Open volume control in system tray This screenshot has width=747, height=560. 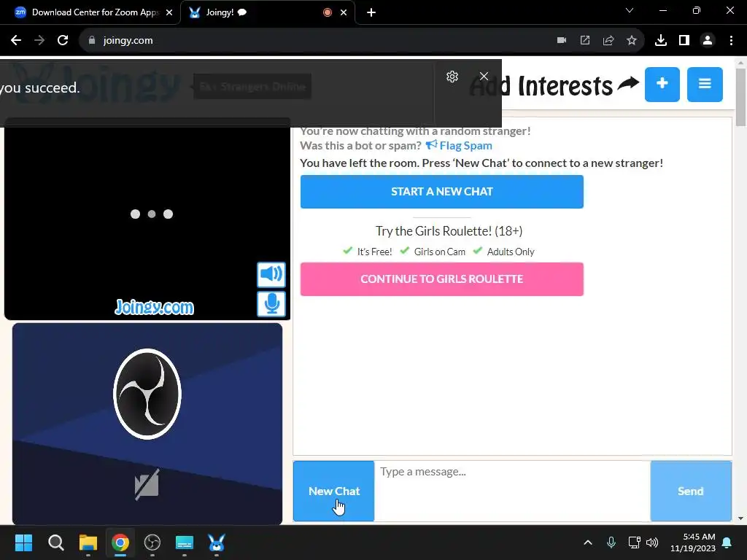[x=652, y=542]
